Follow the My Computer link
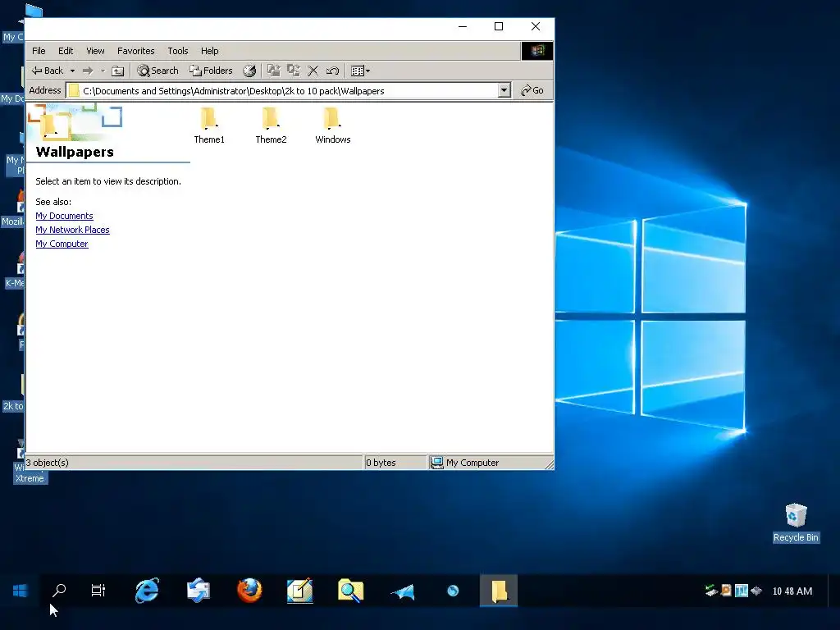This screenshot has height=630, width=840. (62, 244)
